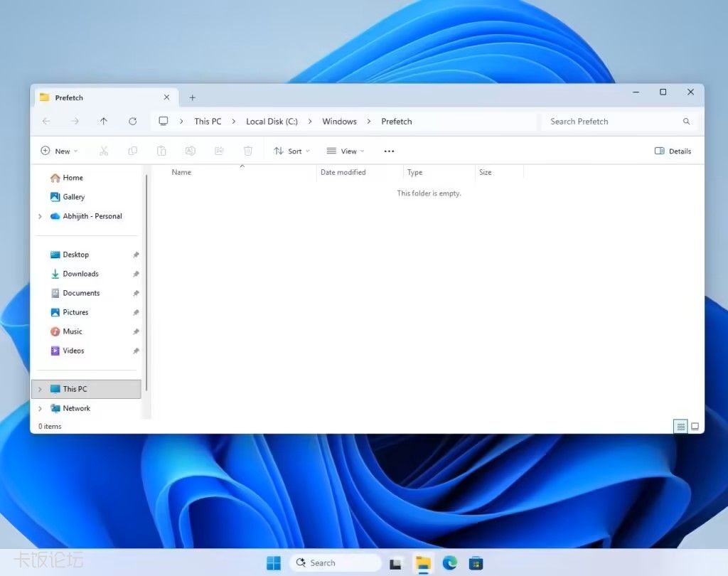Expand the Abhijith - Personal tree node
This screenshot has height=576, width=728.
tap(40, 216)
